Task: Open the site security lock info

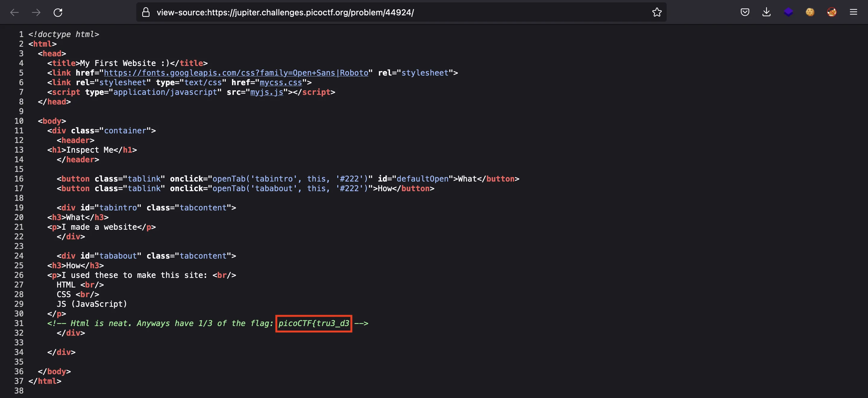Action: (146, 12)
